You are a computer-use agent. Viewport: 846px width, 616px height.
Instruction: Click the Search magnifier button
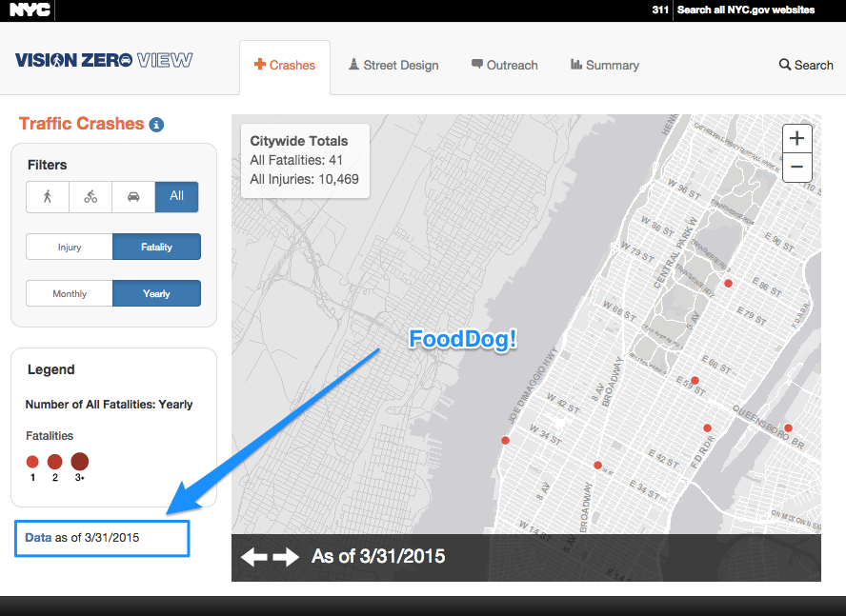tap(806, 66)
